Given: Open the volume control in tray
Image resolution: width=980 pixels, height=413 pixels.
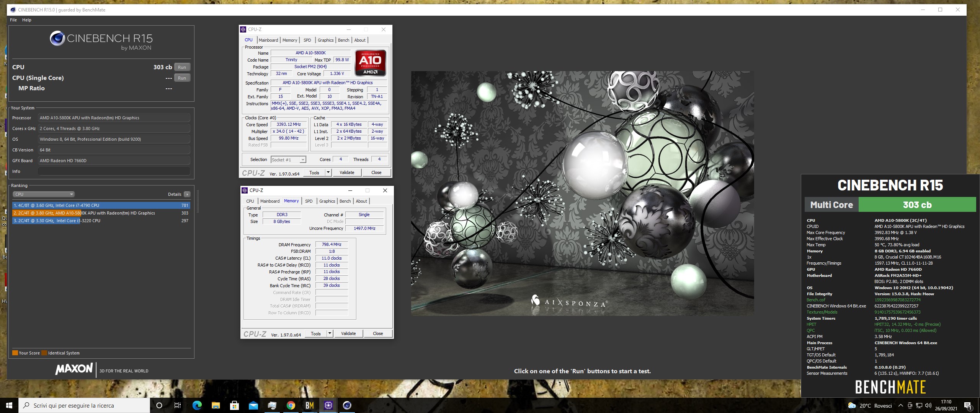Looking at the screenshot, I should 928,405.
